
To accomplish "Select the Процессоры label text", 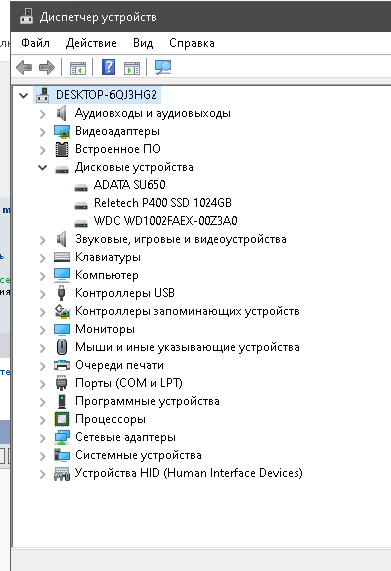I will coord(110,419).
